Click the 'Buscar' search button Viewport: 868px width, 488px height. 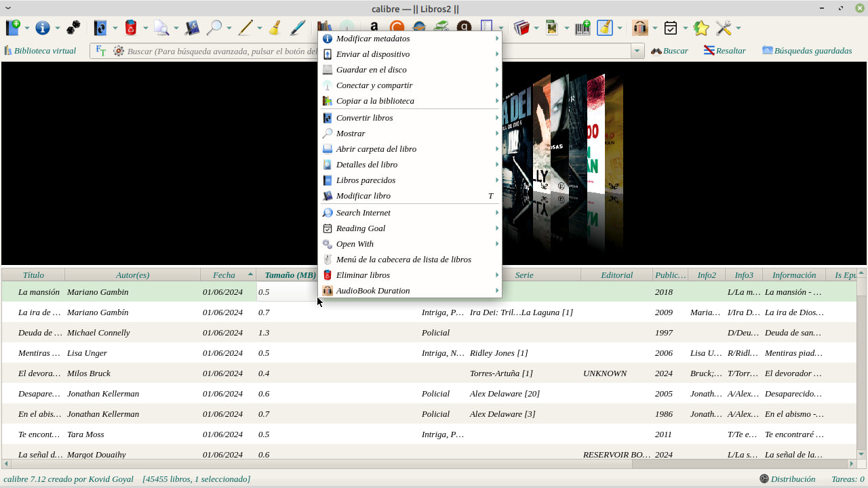point(669,51)
